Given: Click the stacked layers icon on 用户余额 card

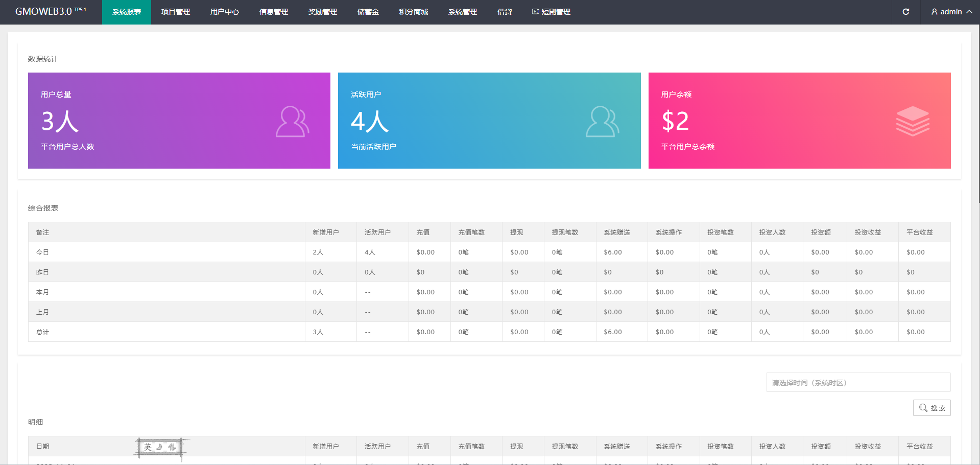Looking at the screenshot, I should [912, 121].
